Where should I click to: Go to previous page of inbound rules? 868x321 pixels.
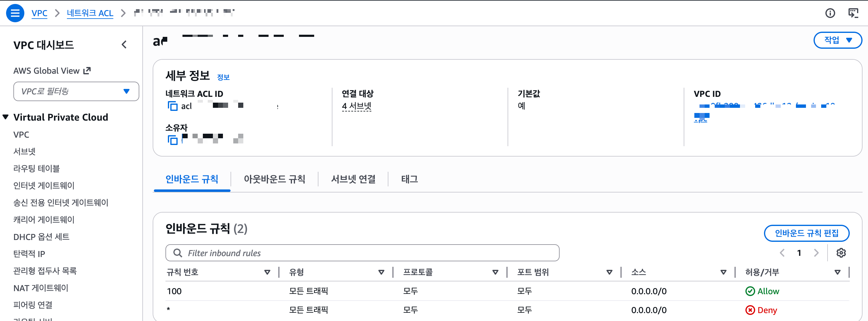(x=783, y=253)
